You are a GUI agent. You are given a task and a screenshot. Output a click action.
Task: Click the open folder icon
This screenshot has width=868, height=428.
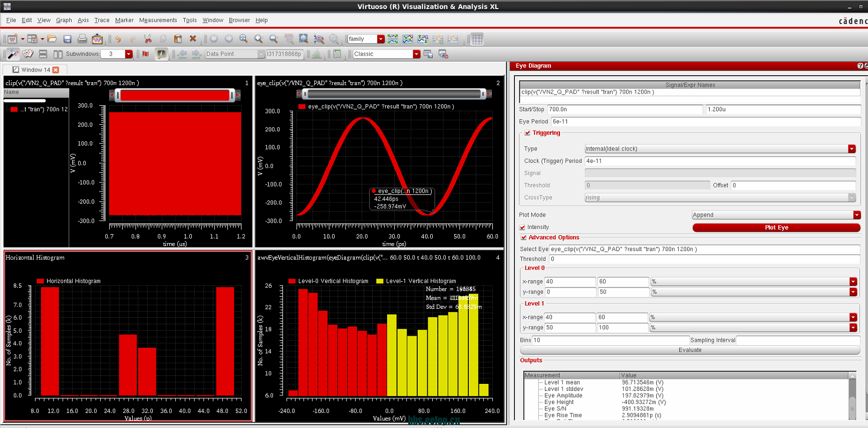(x=52, y=39)
